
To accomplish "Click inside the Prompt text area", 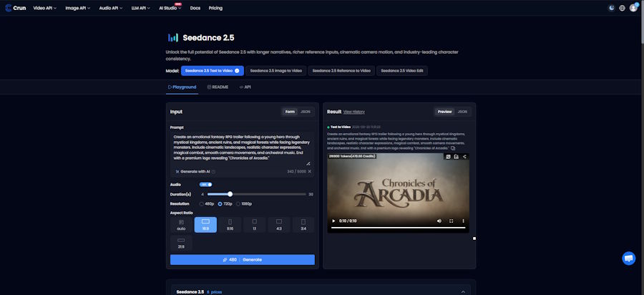I will coord(243,148).
